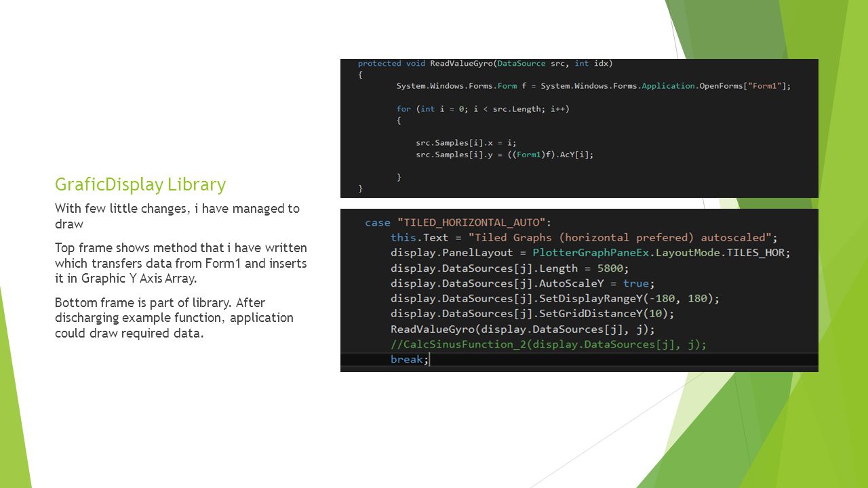Click the 'GraficDisplay Library' slide title
The width and height of the screenshot is (868, 488).
point(140,184)
